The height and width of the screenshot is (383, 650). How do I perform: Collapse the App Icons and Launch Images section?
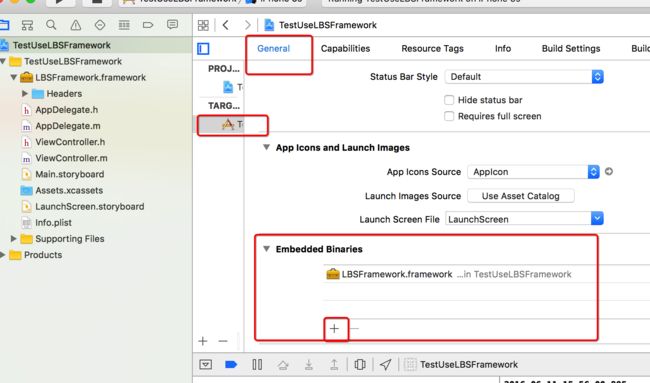(267, 148)
